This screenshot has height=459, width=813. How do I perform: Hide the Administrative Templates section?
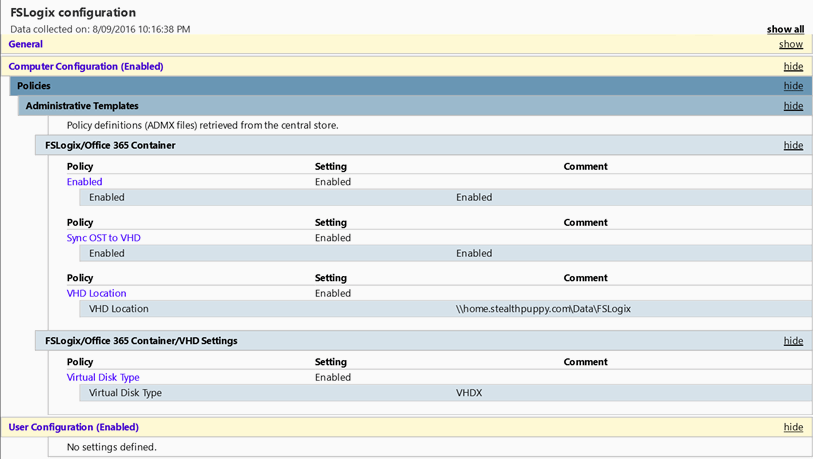793,106
